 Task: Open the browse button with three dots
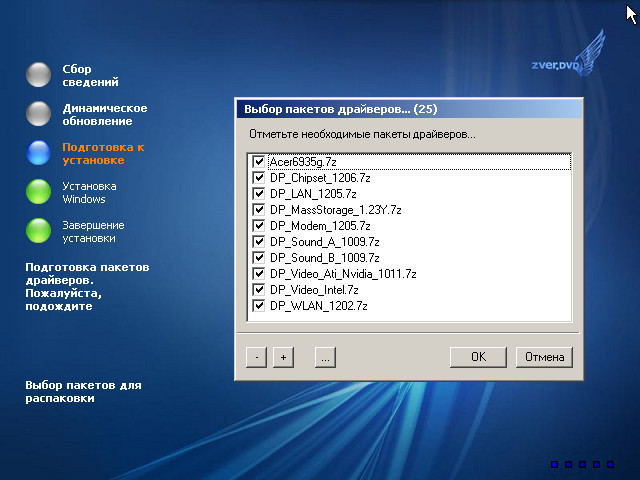[x=324, y=357]
